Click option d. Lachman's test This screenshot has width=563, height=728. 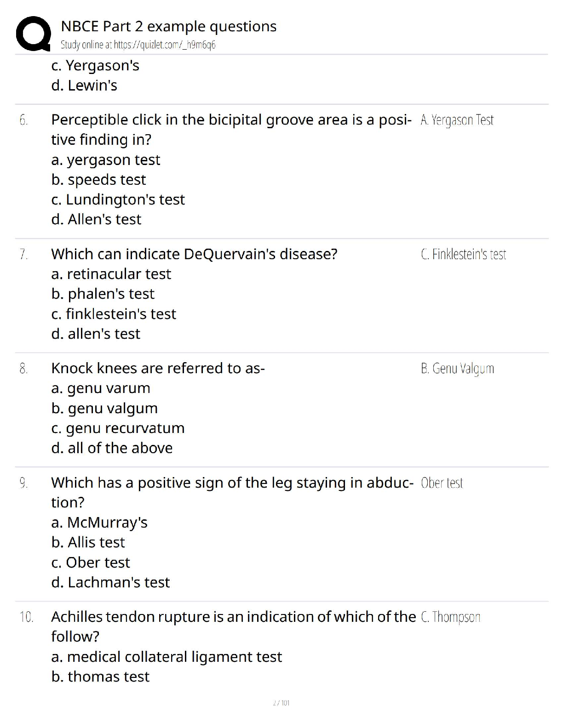point(110,582)
